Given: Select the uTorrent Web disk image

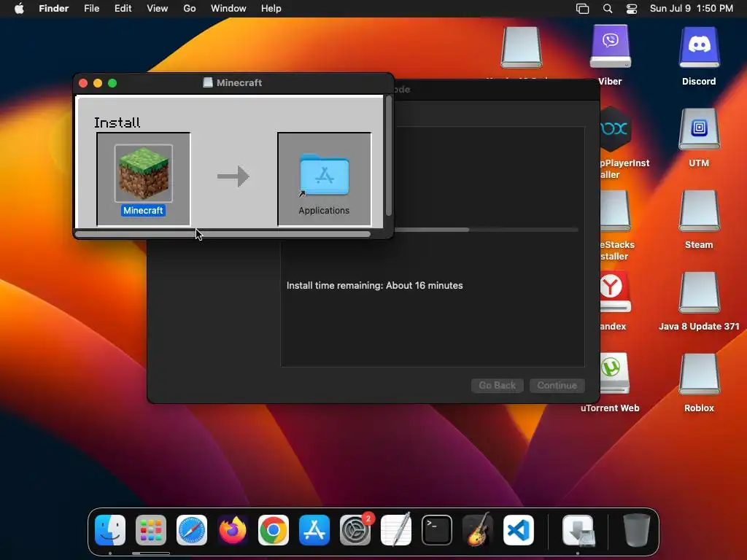Looking at the screenshot, I should [x=614, y=374].
